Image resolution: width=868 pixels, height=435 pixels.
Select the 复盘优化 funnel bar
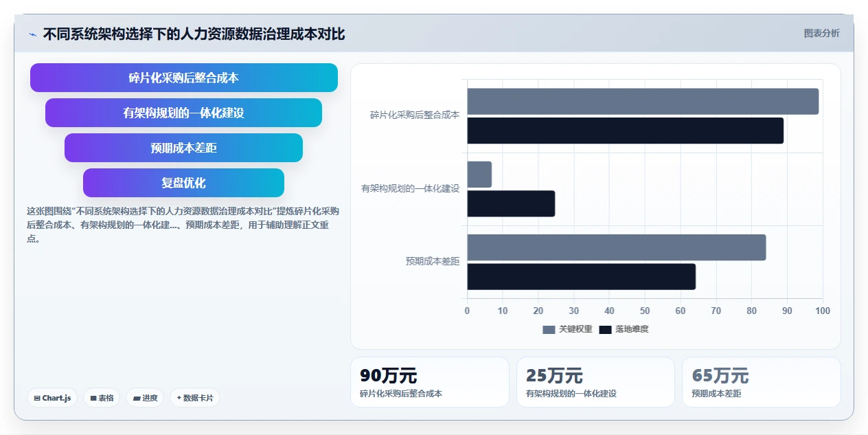[x=184, y=183]
